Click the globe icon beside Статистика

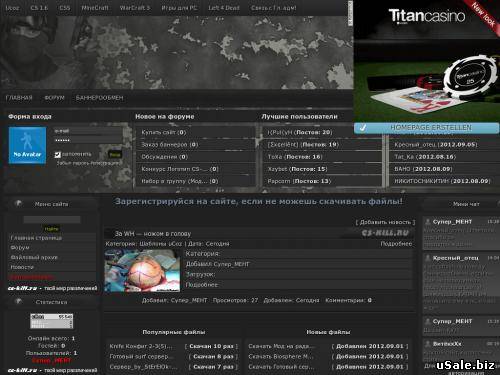[18, 301]
